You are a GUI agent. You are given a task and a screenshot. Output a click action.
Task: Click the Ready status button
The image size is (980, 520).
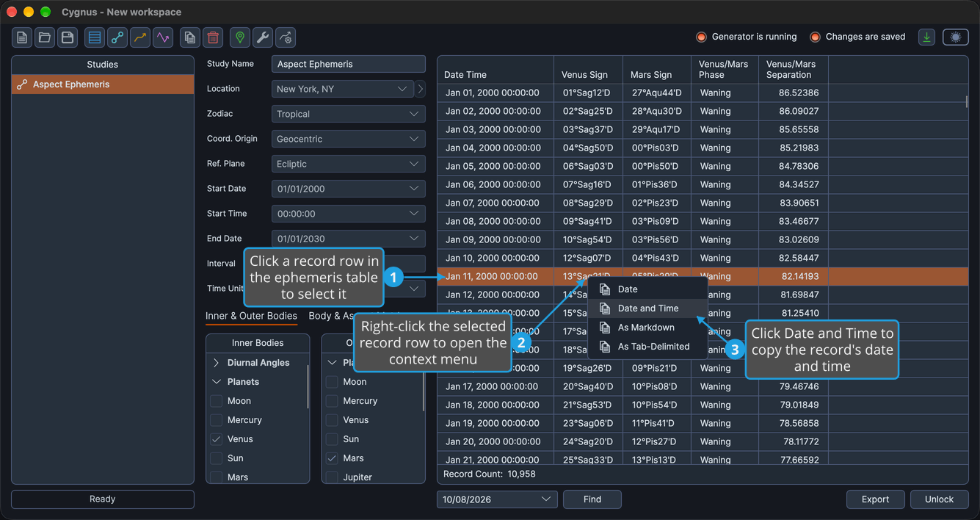[103, 499]
